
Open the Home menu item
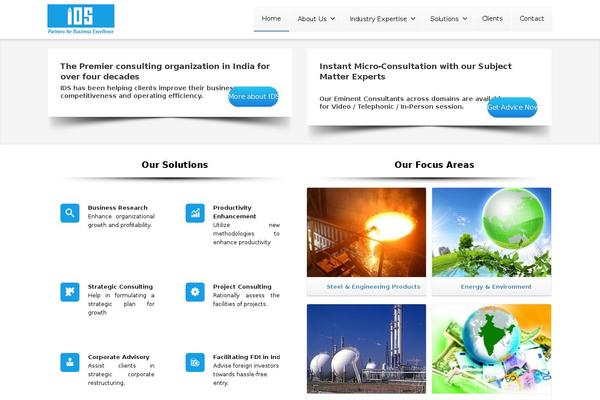271,18
